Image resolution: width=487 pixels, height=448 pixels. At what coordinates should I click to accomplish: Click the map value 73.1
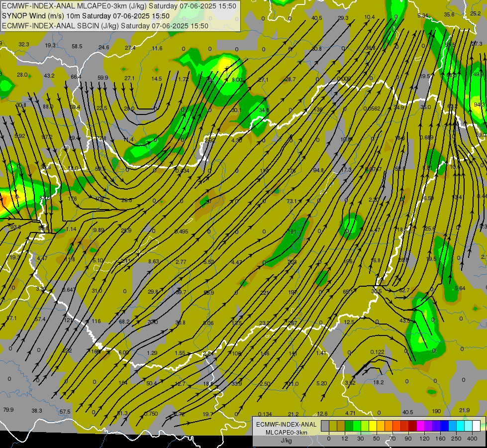(x=292, y=201)
